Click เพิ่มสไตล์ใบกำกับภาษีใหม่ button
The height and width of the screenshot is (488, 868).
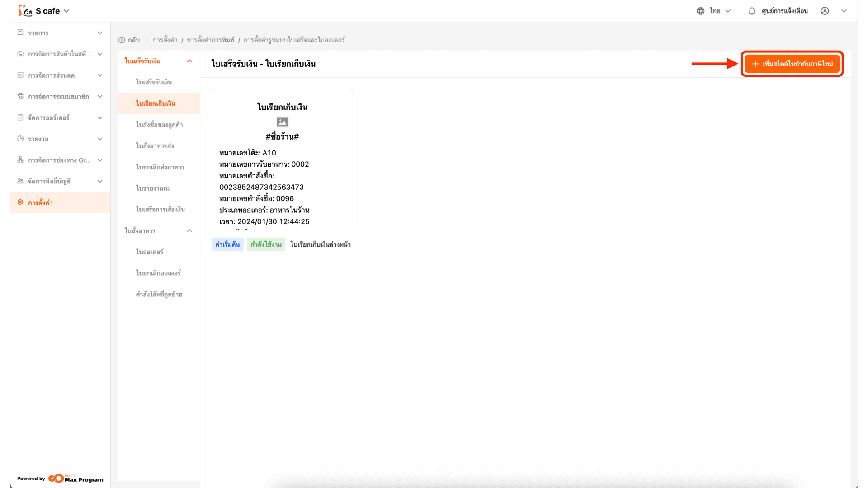[792, 64]
